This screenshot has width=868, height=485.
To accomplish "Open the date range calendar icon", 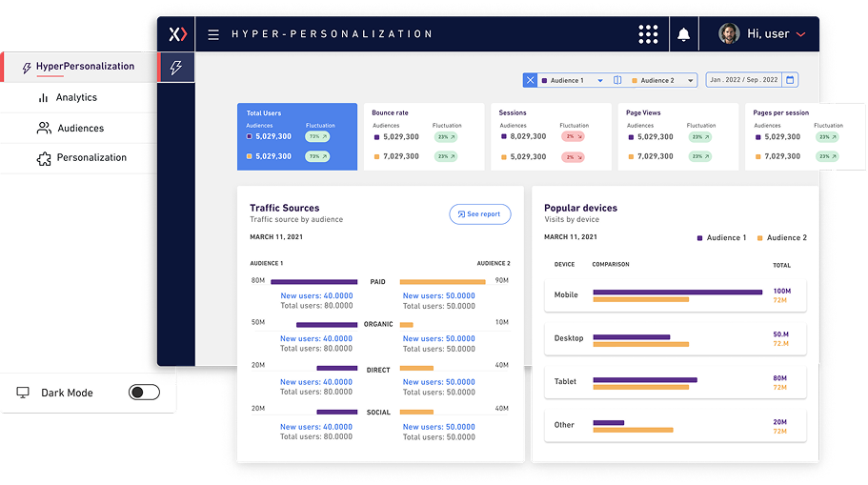I will [790, 80].
